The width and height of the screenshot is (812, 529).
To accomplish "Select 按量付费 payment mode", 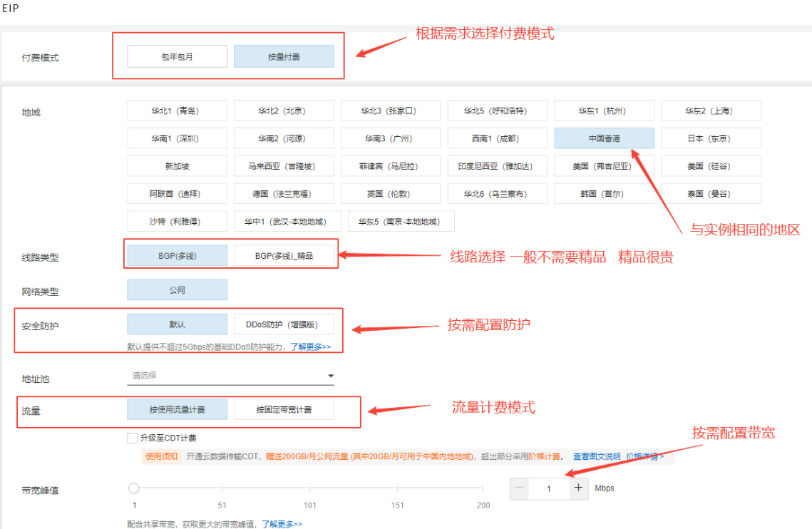I will pyautogui.click(x=284, y=57).
